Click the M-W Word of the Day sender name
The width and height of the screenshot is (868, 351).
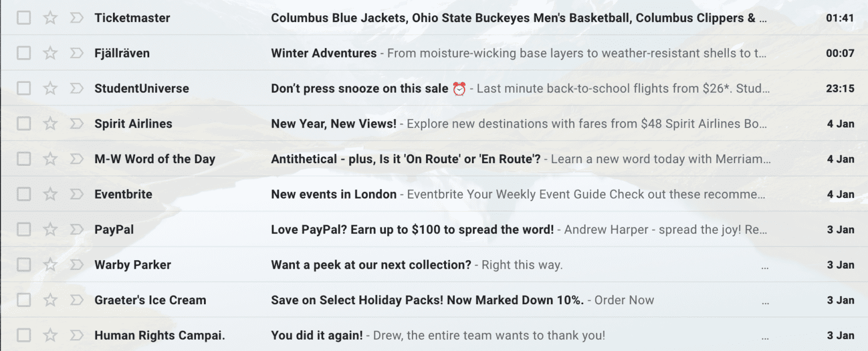[x=155, y=159]
